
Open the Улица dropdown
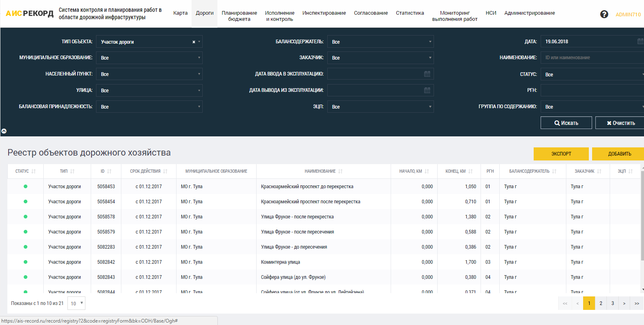[149, 90]
